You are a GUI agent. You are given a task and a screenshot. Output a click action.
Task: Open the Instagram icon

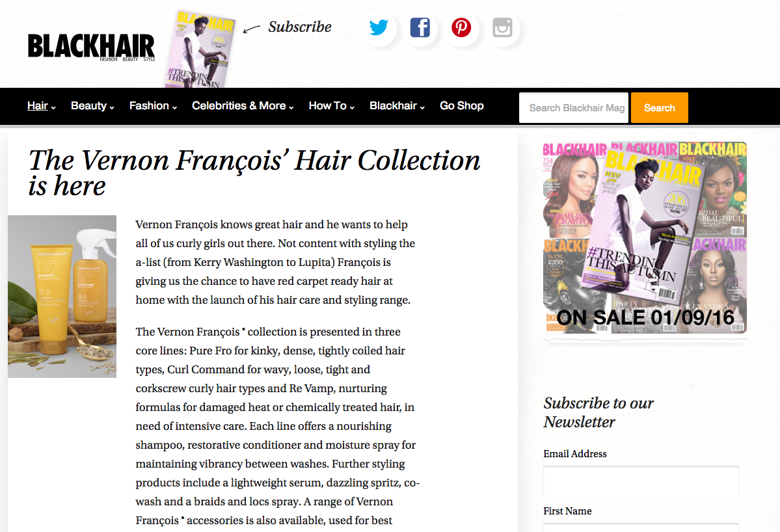[502, 27]
